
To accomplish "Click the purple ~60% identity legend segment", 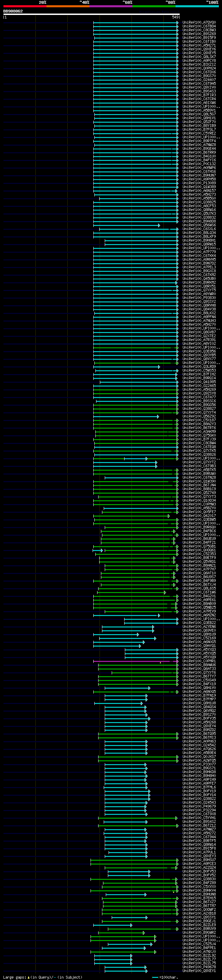I will 111,6.
